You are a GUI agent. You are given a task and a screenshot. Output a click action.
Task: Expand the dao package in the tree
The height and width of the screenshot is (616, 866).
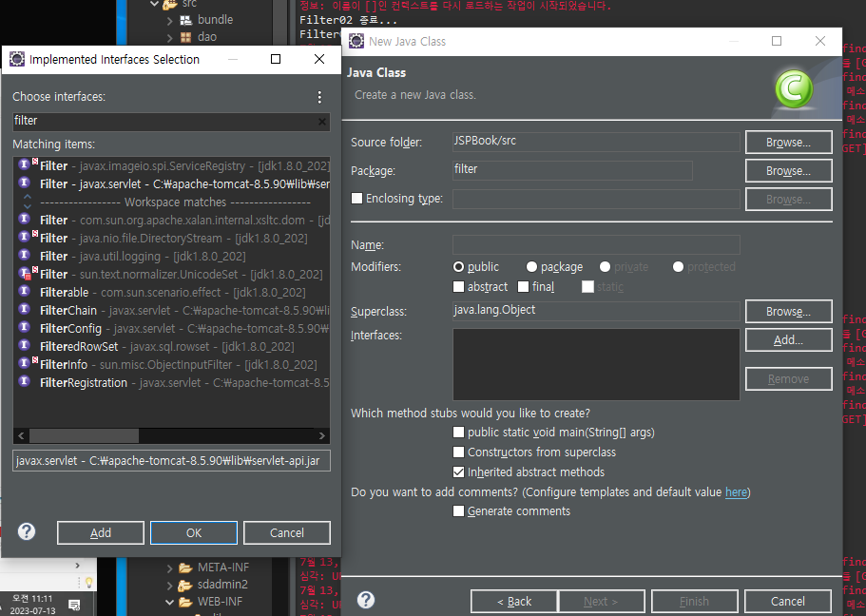point(169,38)
